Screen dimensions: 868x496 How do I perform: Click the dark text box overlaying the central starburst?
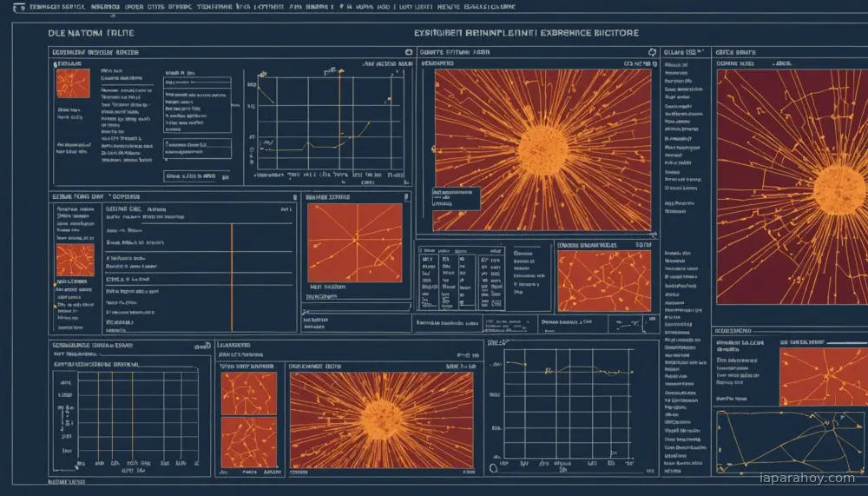point(457,198)
